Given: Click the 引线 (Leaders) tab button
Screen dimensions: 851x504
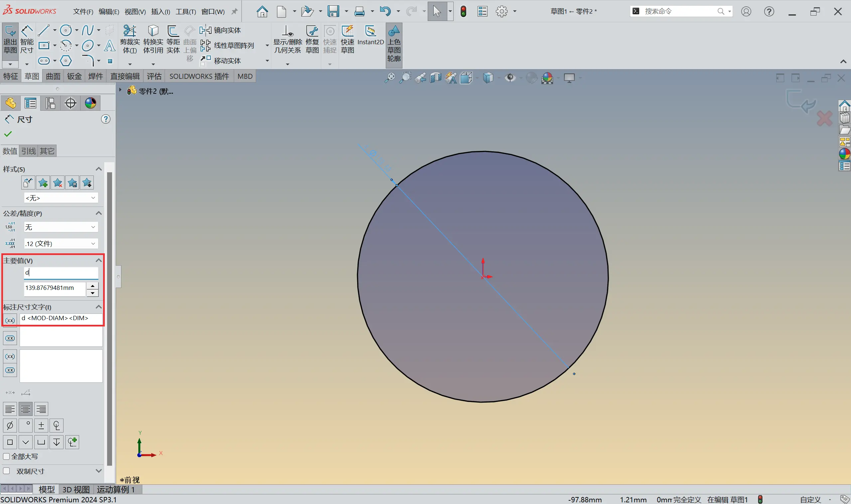Looking at the screenshot, I should point(29,151).
